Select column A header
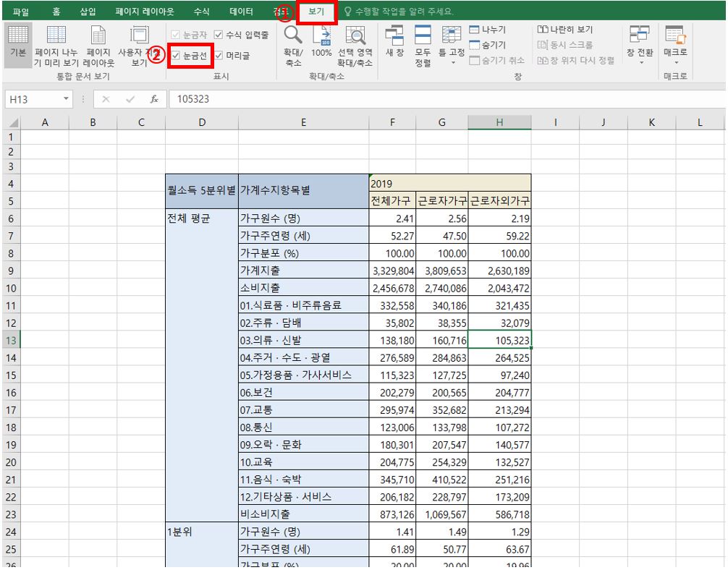728x570 pixels. 45,122
